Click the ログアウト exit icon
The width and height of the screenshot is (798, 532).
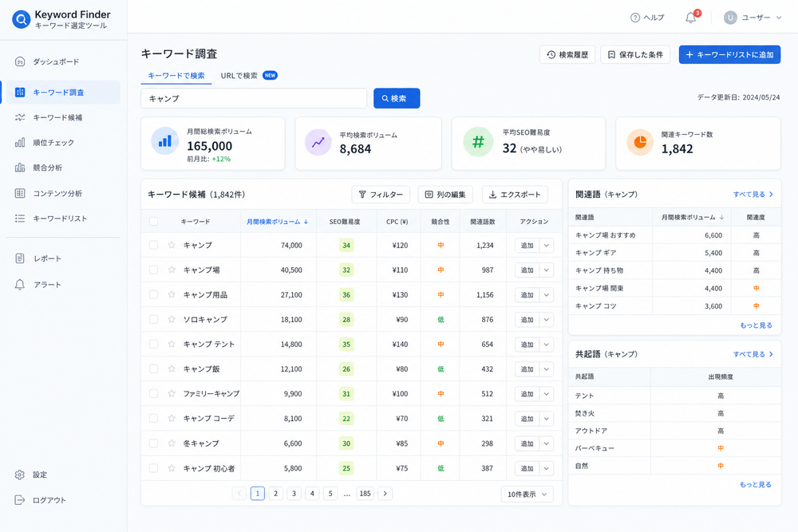(x=20, y=500)
